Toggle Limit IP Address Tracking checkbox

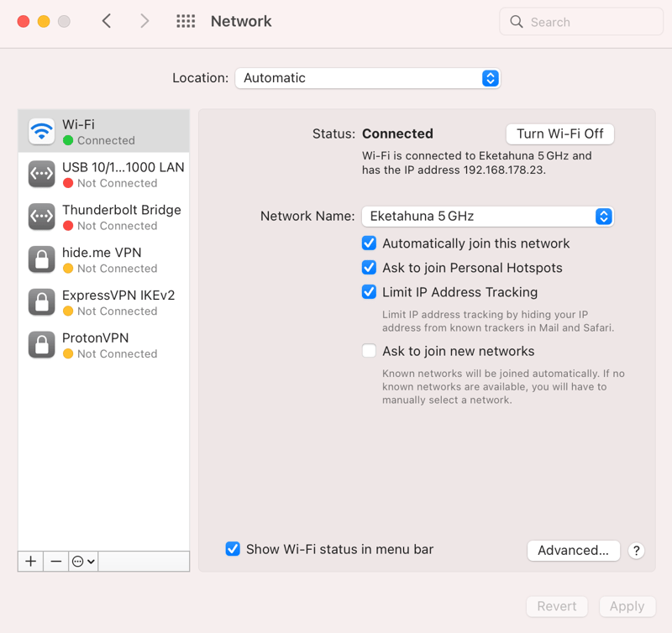click(369, 291)
